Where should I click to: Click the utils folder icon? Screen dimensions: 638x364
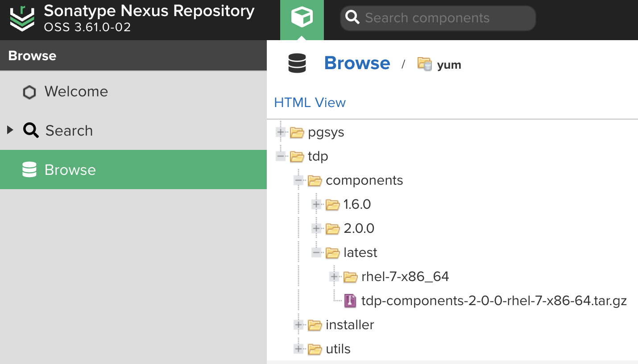click(315, 349)
